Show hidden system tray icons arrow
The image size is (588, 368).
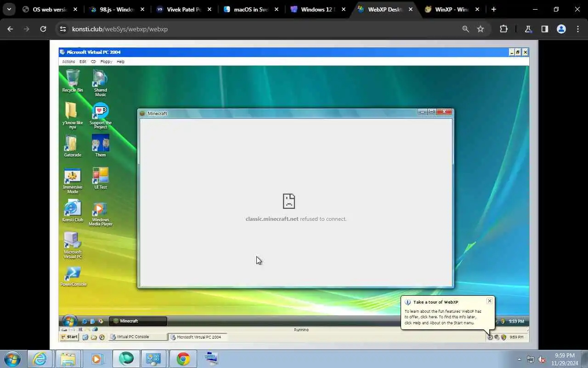[x=520, y=359]
